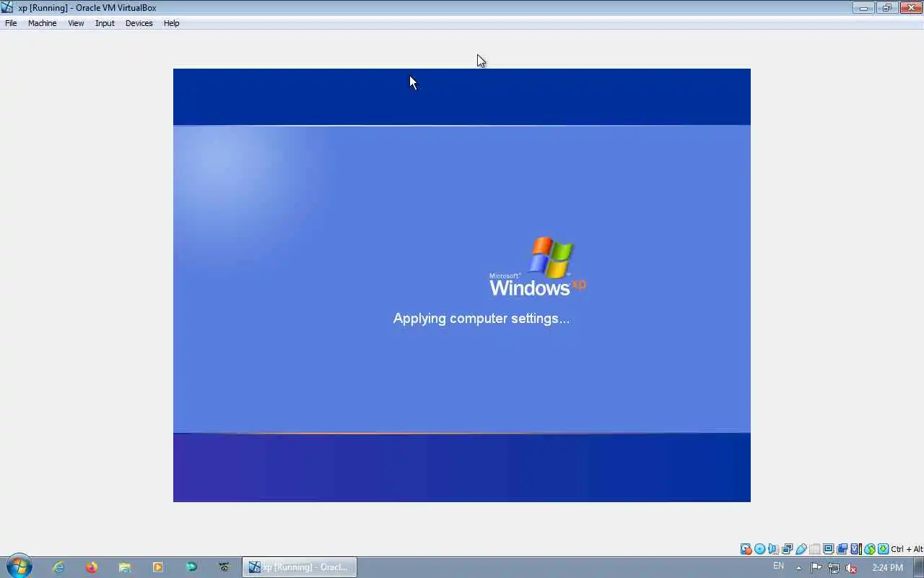Show hidden tray icons arrow

coord(798,568)
